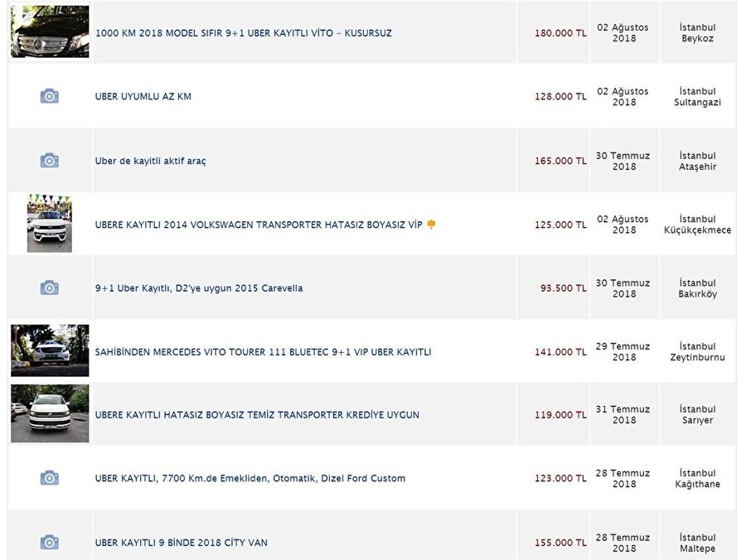Open 9+1 Uber Kayıtlı 2015 Carevella listing
This screenshot has height=560, width=746.
[x=199, y=288]
